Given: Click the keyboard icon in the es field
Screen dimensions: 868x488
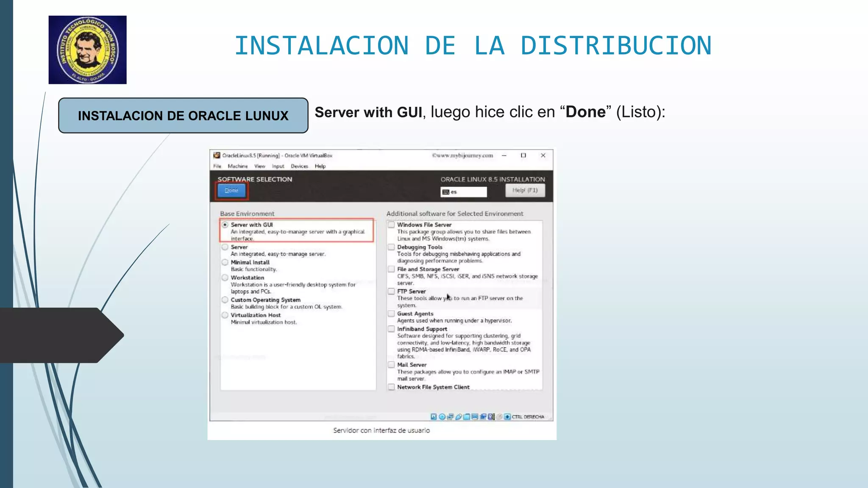Looking at the screenshot, I should [445, 192].
